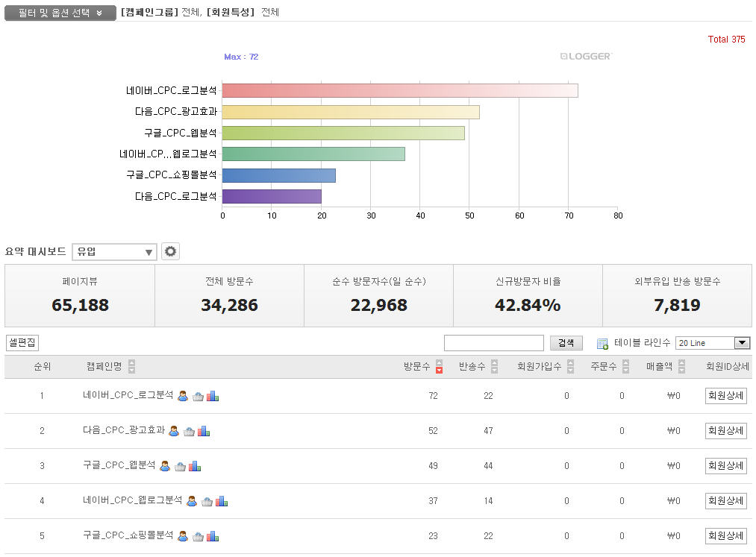
Task: Click the campaign search input field
Action: tap(493, 343)
